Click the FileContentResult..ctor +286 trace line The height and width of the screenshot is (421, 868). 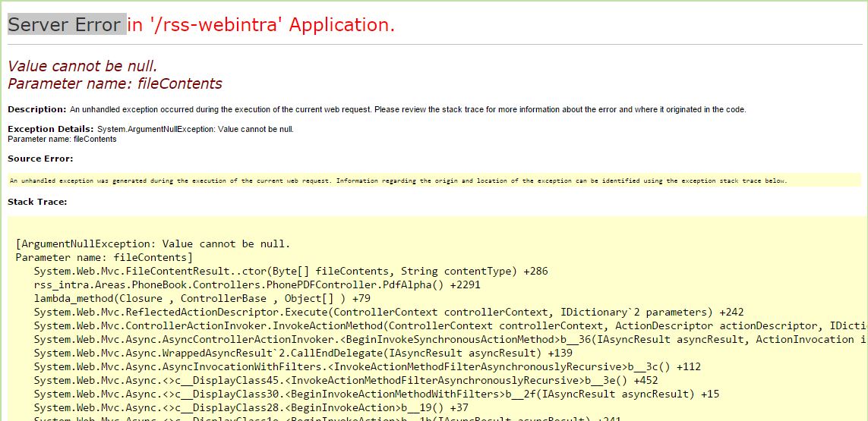[291, 271]
